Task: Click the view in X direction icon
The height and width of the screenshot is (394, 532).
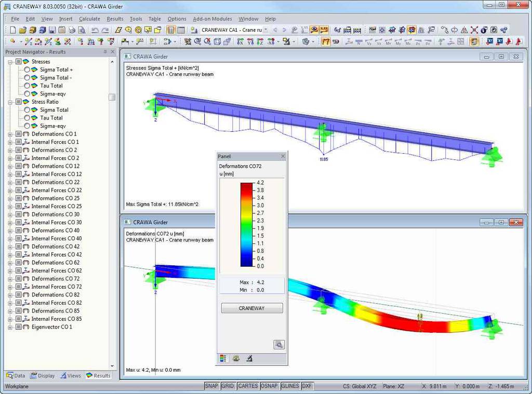Action: coord(240,42)
